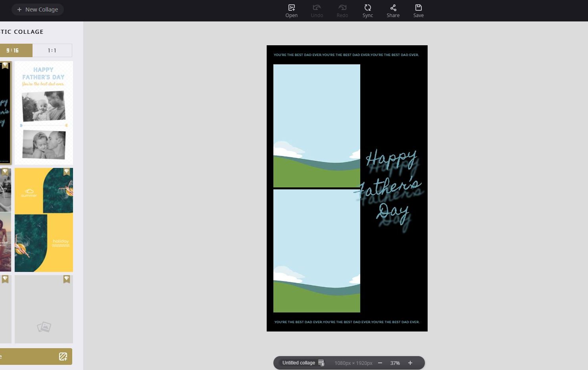588x370 pixels.
Task: Rename the Untitled collage title field
Action: pyautogui.click(x=298, y=363)
